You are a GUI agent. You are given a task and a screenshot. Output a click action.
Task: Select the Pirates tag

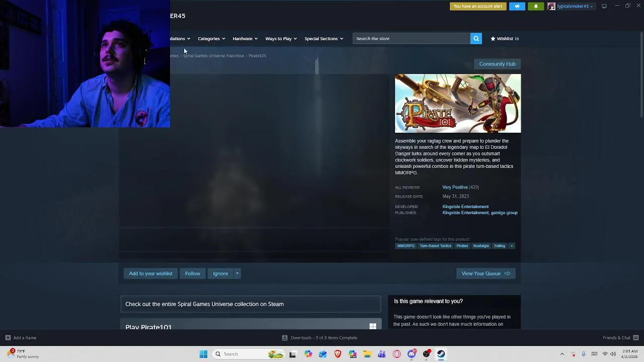point(462,246)
